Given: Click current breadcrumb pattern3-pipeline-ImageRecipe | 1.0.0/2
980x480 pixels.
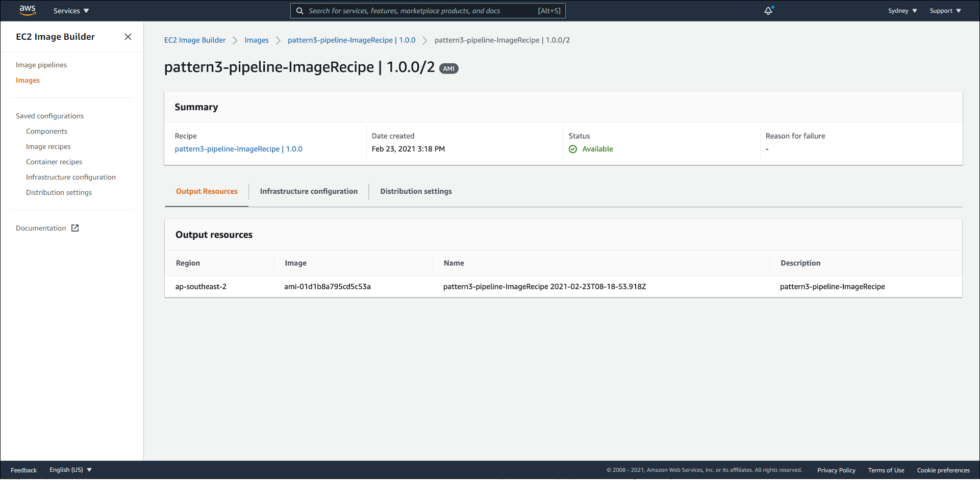Looking at the screenshot, I should [502, 40].
